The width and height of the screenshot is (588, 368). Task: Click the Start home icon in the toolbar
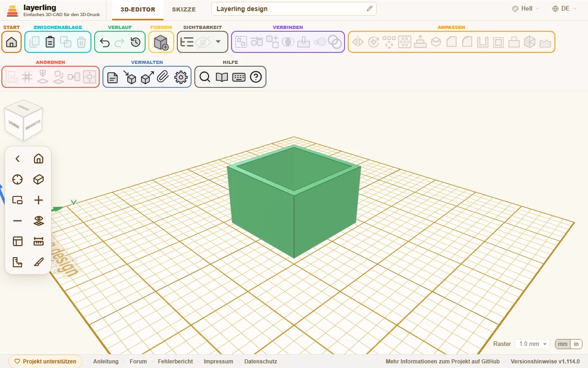click(11, 42)
